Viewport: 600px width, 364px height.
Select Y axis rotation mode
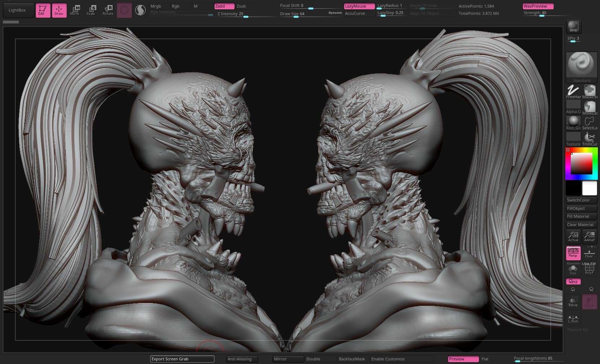coord(573,290)
